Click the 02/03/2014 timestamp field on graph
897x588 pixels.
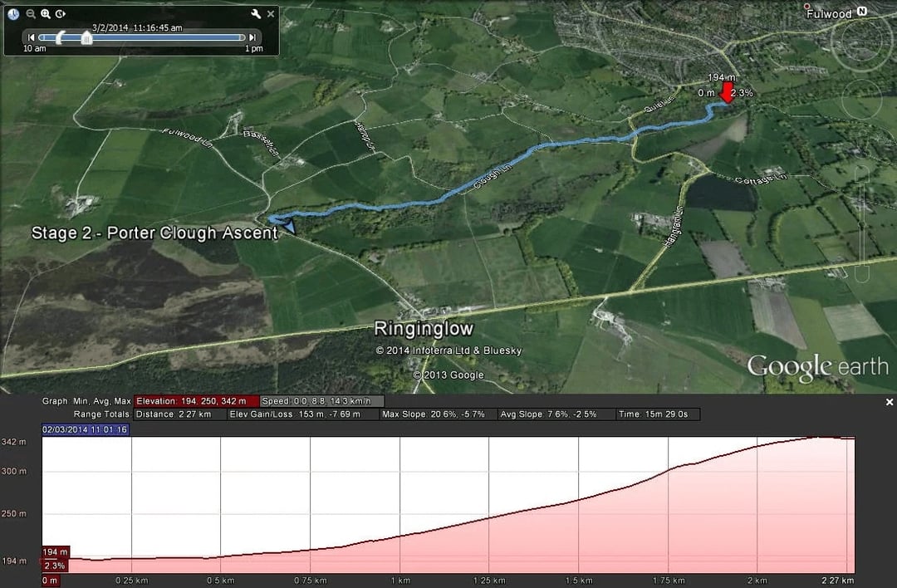point(83,429)
